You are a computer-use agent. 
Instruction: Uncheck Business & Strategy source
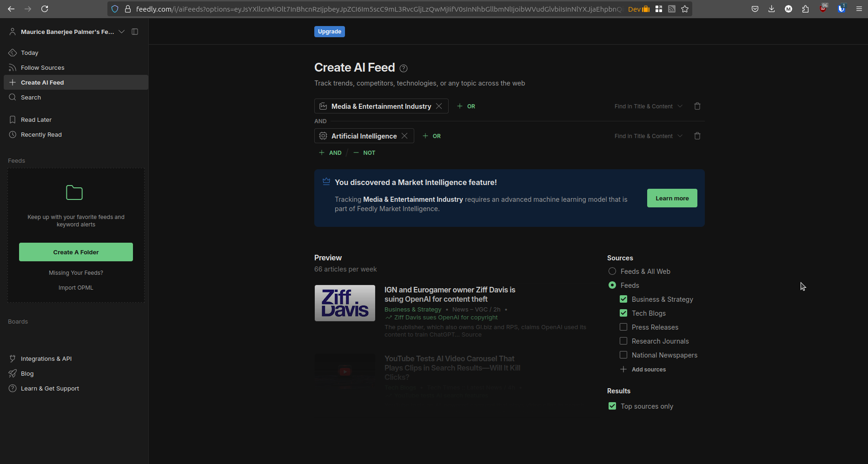coord(623,299)
